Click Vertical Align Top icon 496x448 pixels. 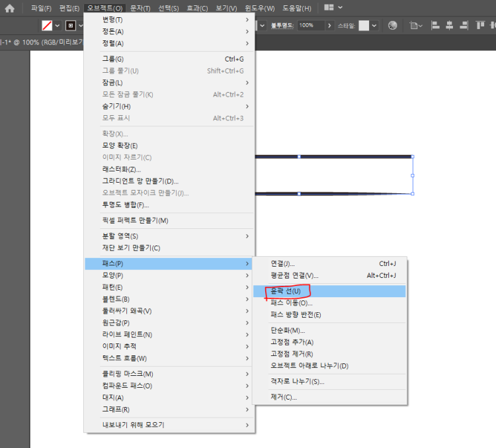[480, 25]
